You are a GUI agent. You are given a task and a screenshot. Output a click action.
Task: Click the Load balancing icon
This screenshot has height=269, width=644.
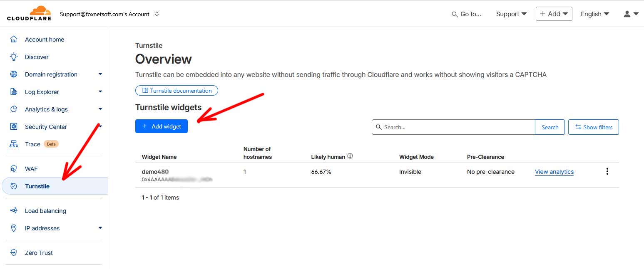click(14, 211)
